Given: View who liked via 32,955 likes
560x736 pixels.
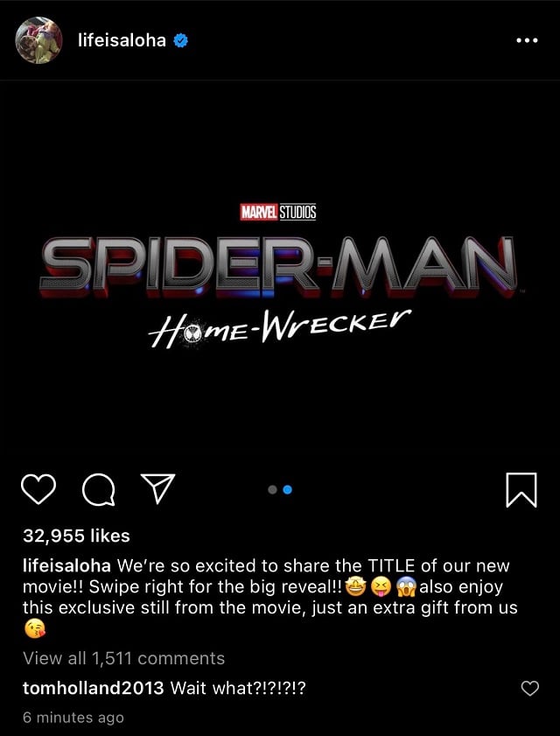Looking at the screenshot, I should tap(76, 536).
